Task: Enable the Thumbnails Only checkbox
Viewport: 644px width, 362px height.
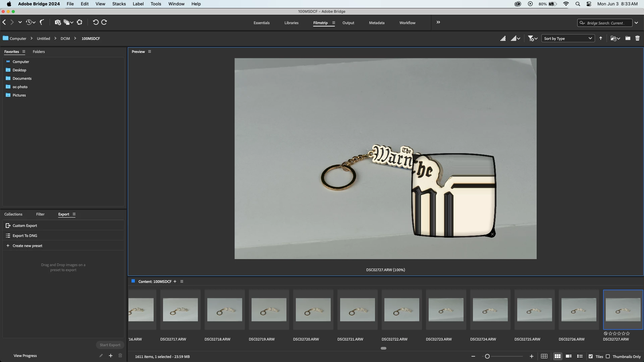Action: tap(608, 356)
